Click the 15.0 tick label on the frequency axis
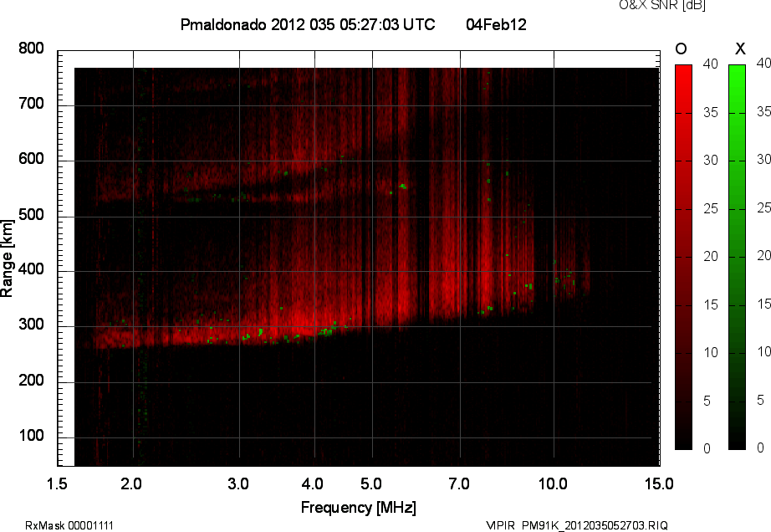Image resolution: width=771 pixels, height=532 pixels. tap(659, 483)
